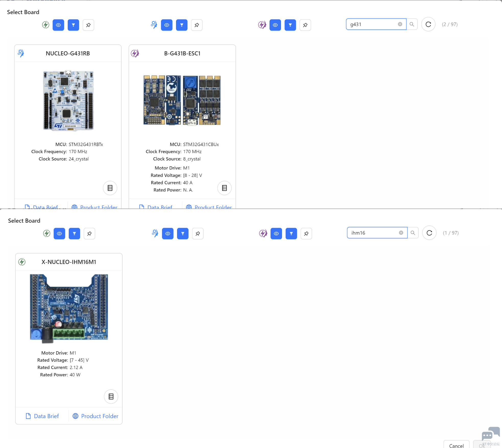Click the blue control board icon in top dialog

(154, 25)
